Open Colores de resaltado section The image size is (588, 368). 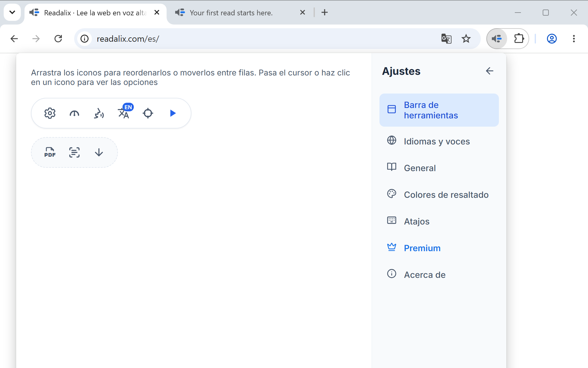click(439, 195)
